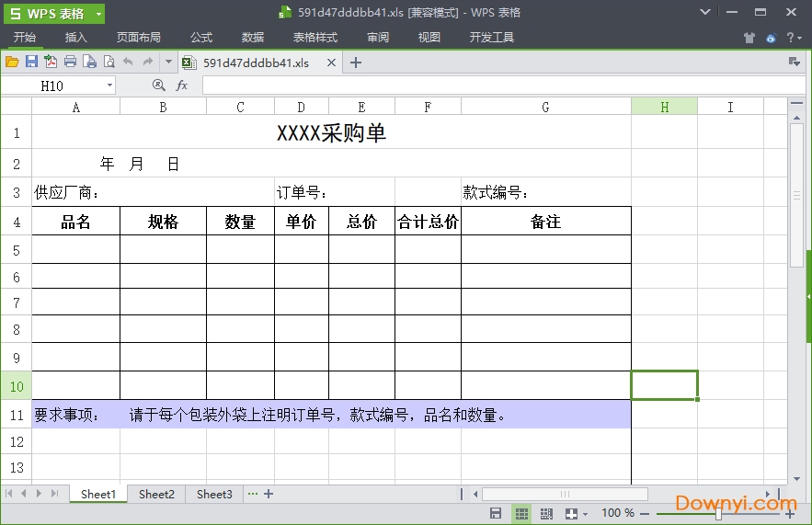
Task: Click the 供应厂商: cell
Action: pos(154,192)
